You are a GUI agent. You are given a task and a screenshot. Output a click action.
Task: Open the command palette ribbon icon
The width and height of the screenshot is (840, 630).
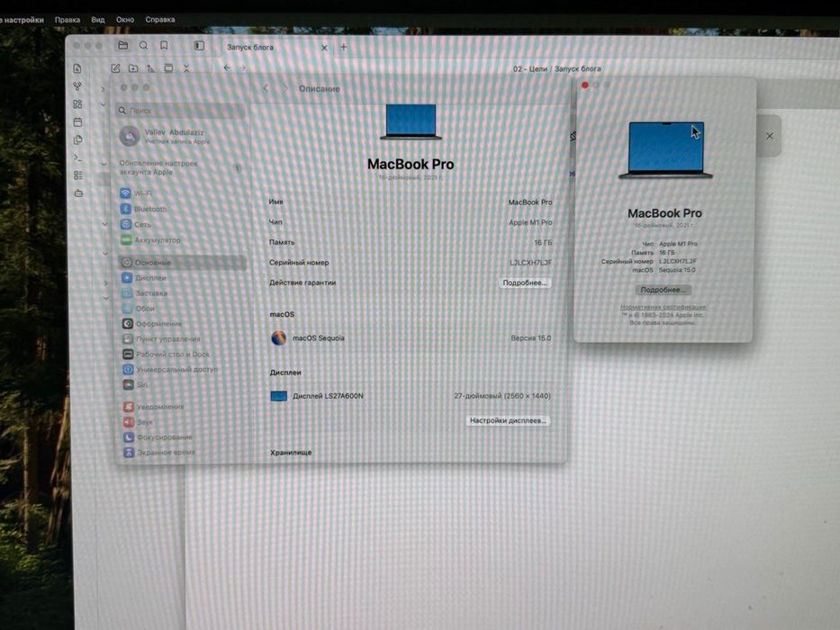coord(77,157)
